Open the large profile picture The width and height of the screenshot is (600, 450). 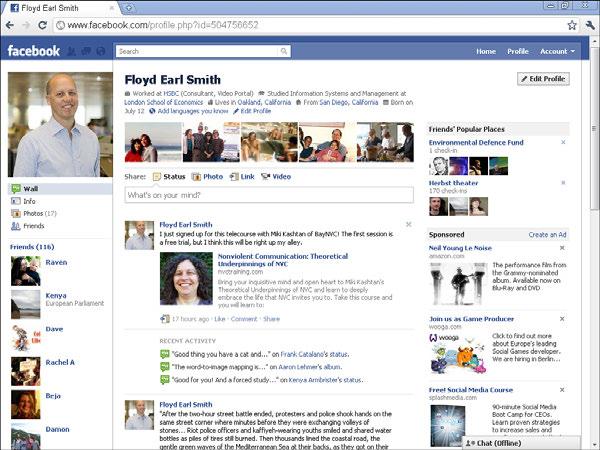click(60, 124)
